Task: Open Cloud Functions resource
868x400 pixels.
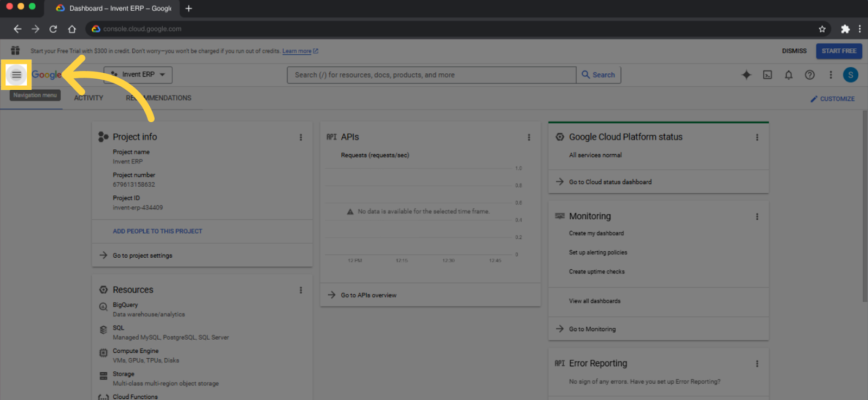Action: tap(135, 397)
